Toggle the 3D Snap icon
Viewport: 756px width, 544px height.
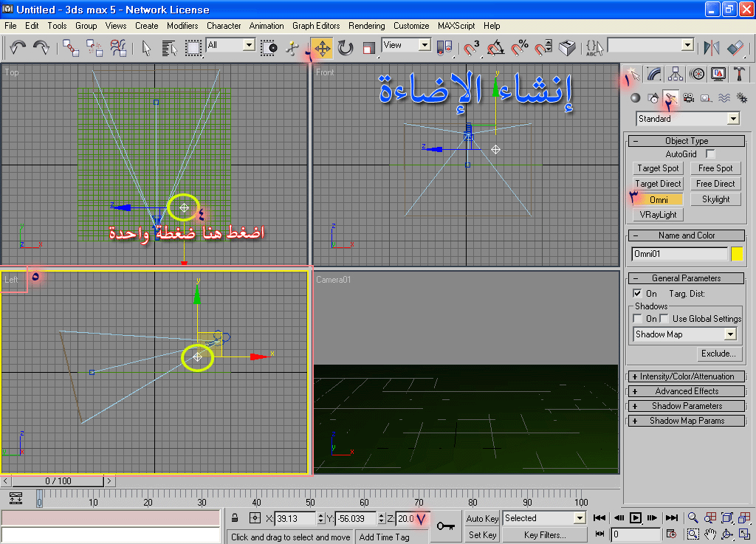[x=471, y=48]
